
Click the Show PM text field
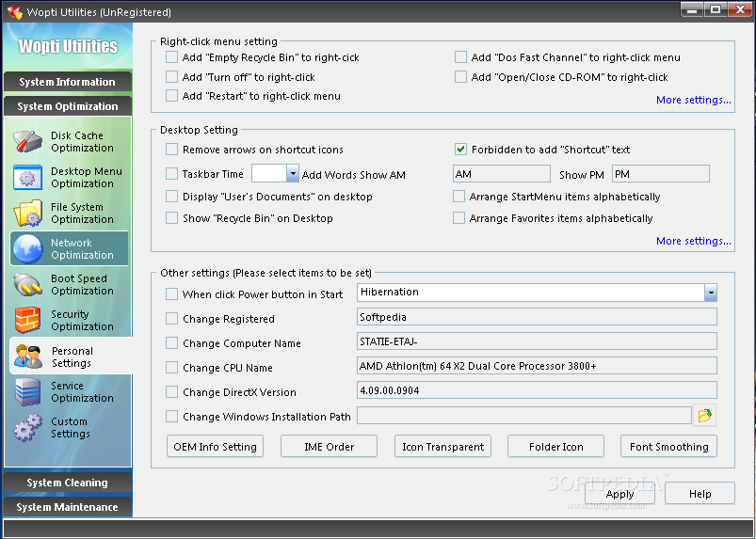point(661,174)
